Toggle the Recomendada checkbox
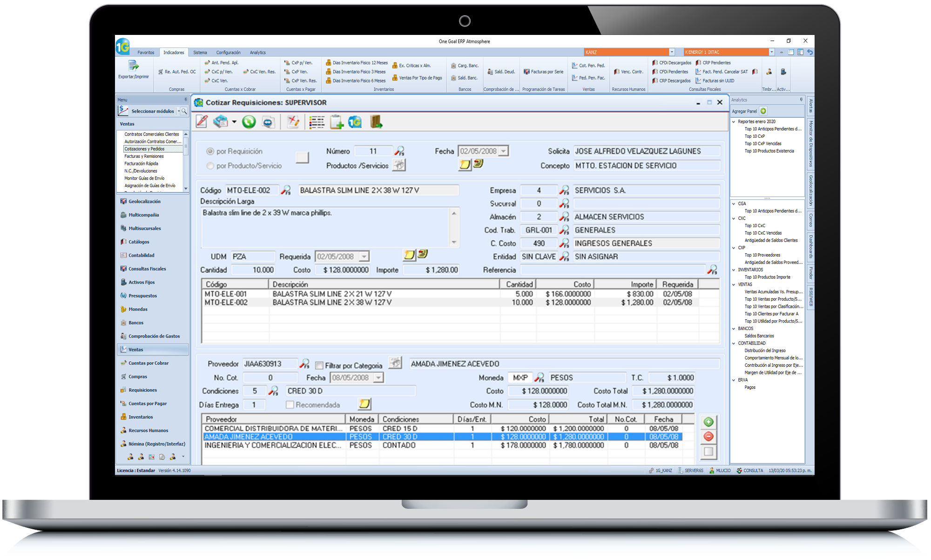The height and width of the screenshot is (560, 931). (290, 405)
